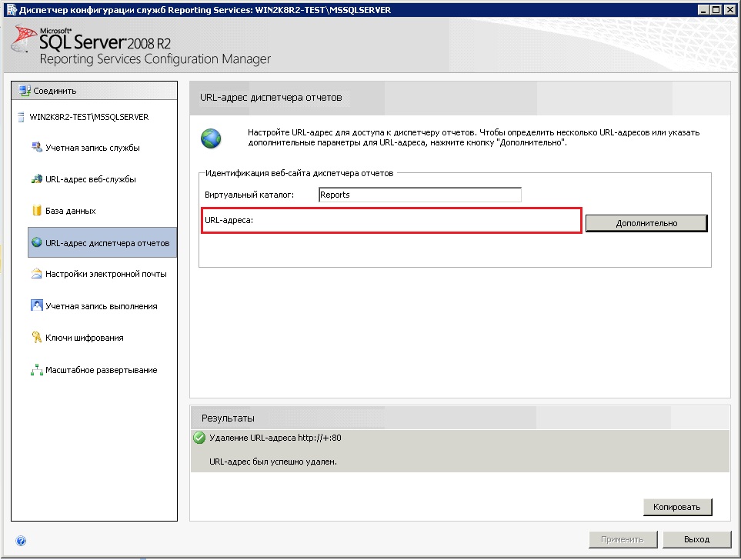
Task: Click the application icon in title bar
Action: coord(9,10)
